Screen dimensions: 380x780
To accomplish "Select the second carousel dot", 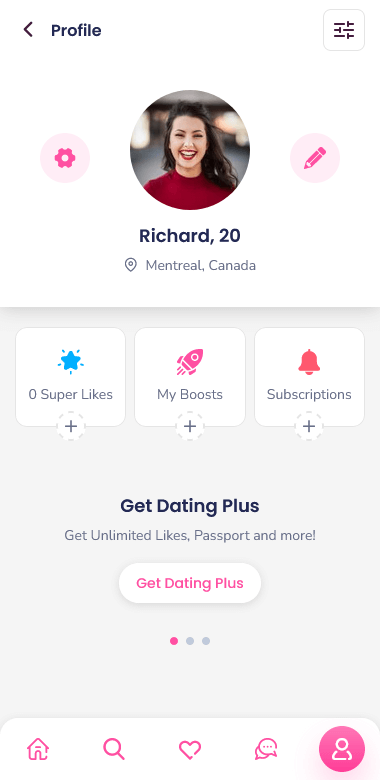I will (x=190, y=641).
